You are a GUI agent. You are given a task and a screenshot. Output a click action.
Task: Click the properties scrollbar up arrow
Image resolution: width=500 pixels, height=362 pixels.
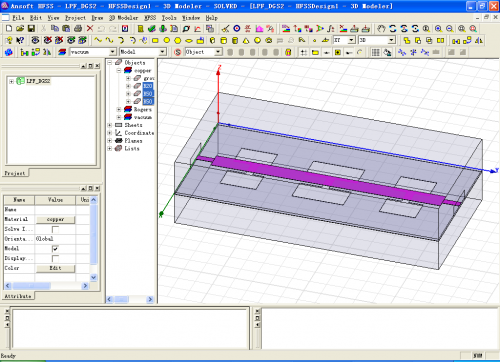tap(94, 200)
